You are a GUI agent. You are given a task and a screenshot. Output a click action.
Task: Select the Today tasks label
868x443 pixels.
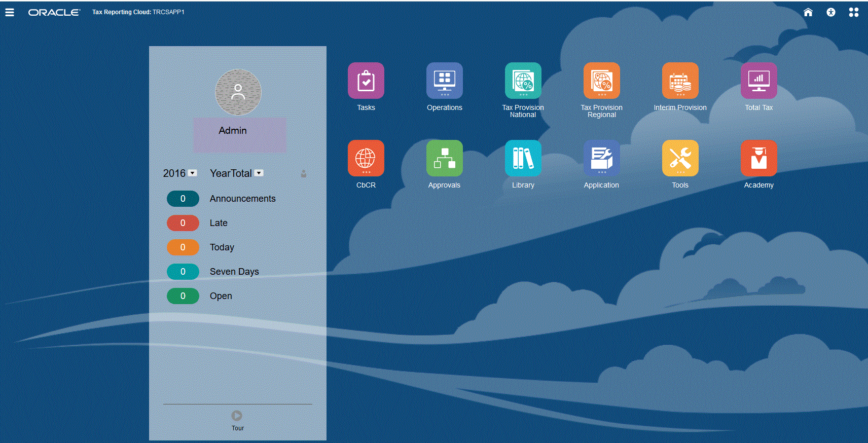point(222,247)
